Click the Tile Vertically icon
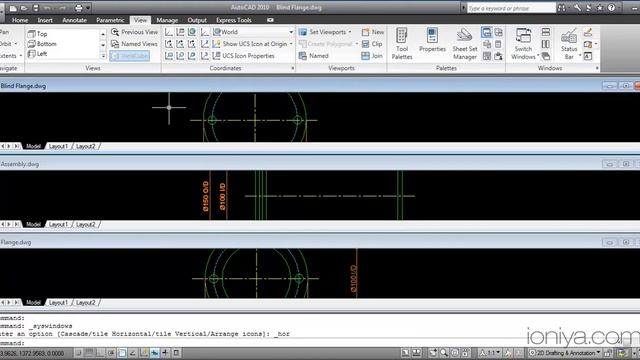This screenshot has height=360, width=640. point(546,44)
